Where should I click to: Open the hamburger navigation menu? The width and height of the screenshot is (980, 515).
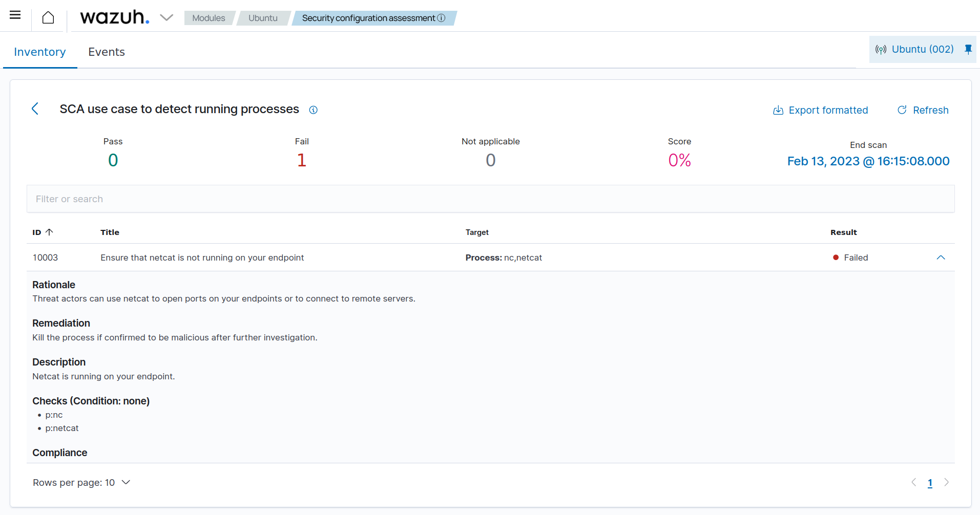point(15,15)
